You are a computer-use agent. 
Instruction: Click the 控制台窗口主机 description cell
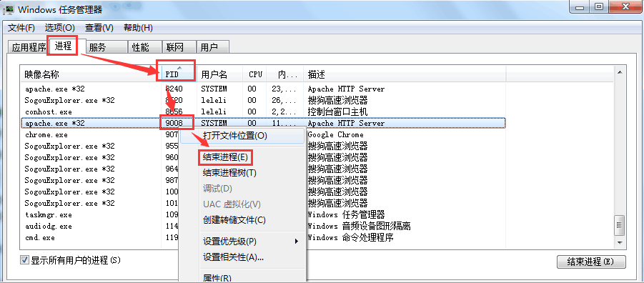[337, 111]
